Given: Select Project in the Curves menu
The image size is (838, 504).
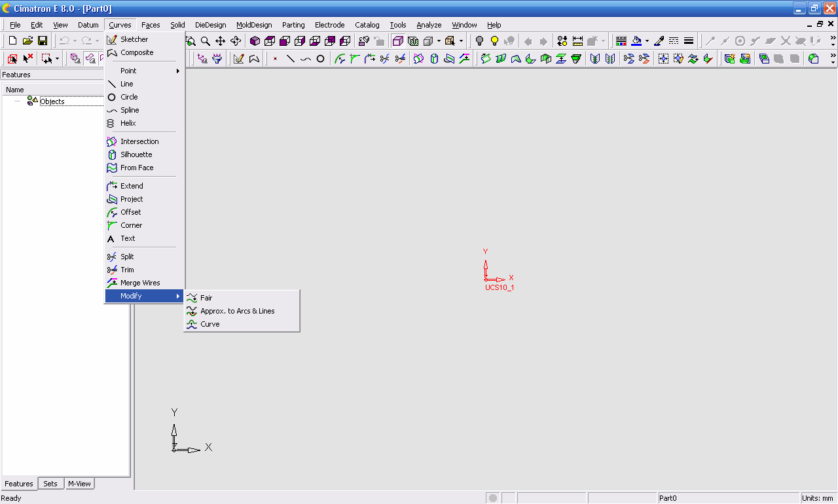Looking at the screenshot, I should tap(145, 199).
